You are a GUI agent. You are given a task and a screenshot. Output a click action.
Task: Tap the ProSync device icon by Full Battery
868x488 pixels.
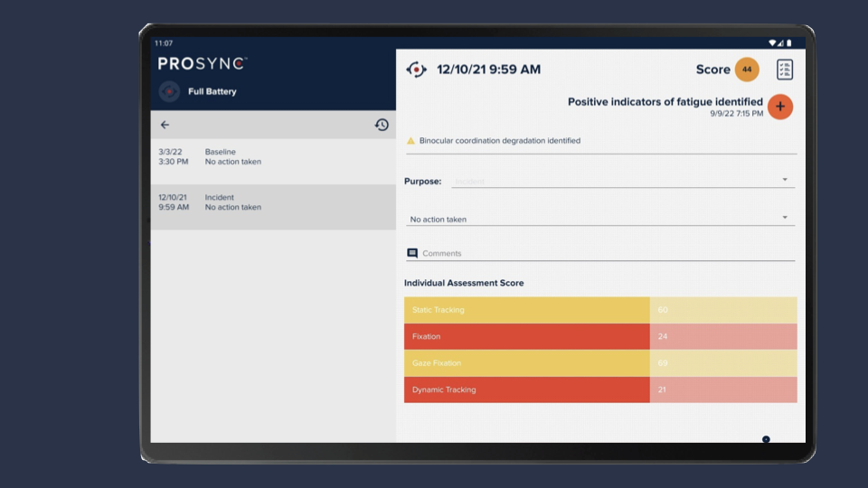pyautogui.click(x=169, y=91)
